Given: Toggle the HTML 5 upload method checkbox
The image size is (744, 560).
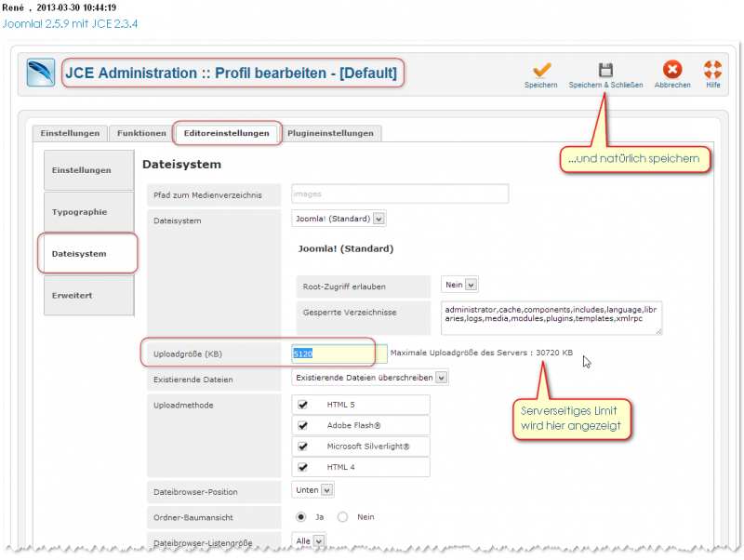Looking at the screenshot, I should tap(303, 405).
